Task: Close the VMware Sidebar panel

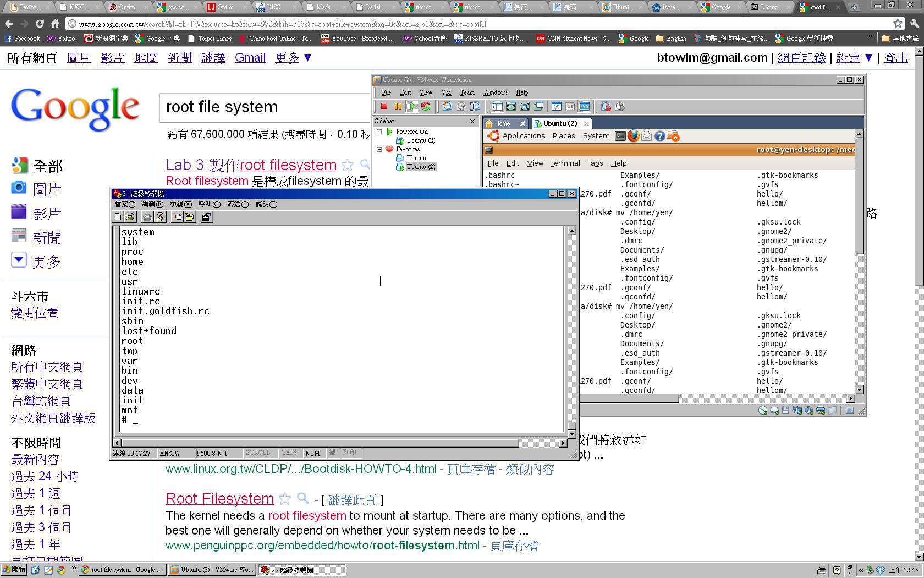Action: [x=472, y=121]
